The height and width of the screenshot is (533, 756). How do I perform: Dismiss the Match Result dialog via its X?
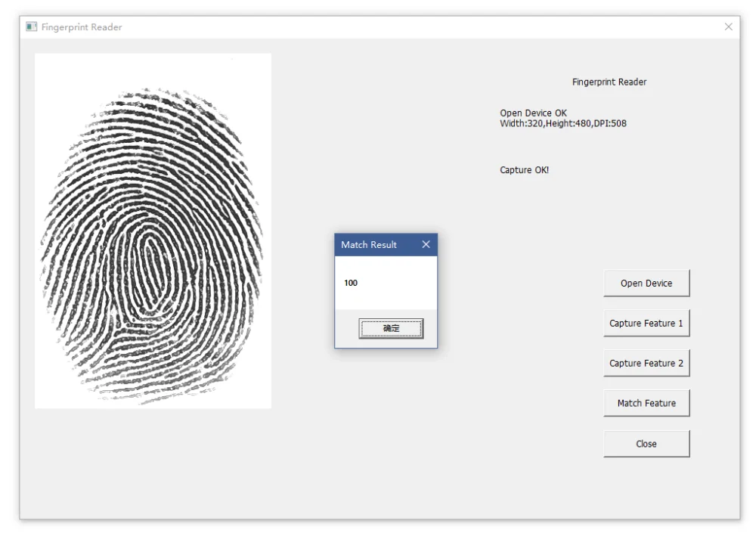[426, 244]
